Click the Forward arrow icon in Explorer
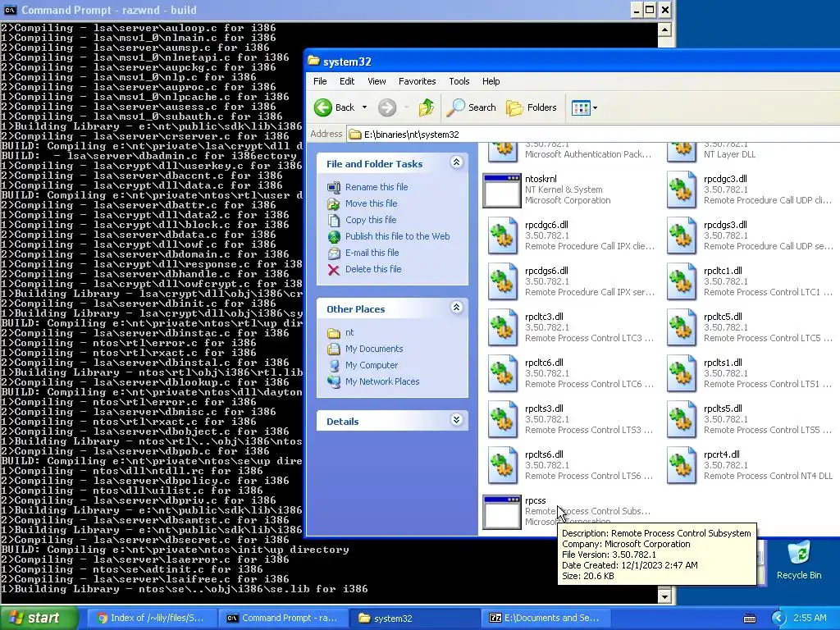840x630 pixels. [387, 107]
